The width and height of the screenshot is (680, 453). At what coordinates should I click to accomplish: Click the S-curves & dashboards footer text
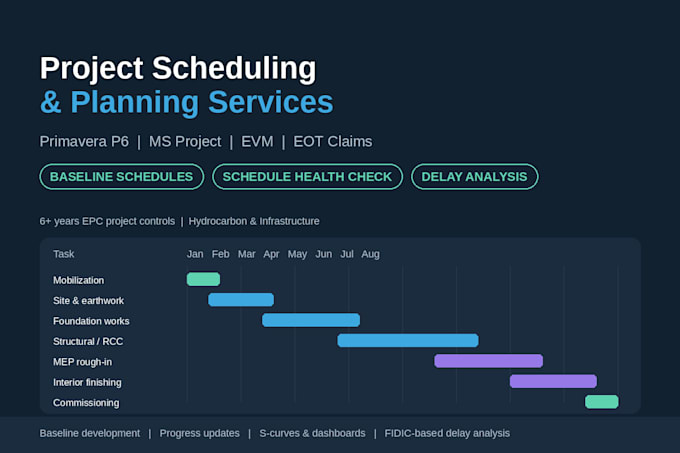(x=312, y=433)
